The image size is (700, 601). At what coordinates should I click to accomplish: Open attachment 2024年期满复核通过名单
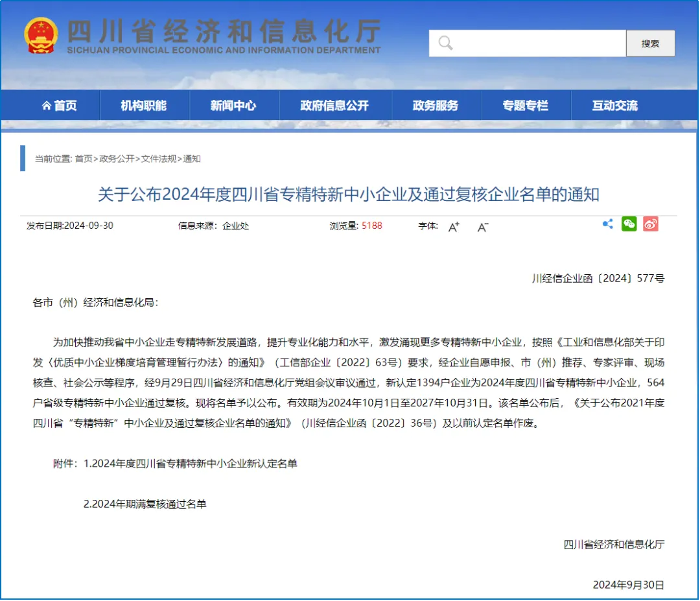point(150,504)
